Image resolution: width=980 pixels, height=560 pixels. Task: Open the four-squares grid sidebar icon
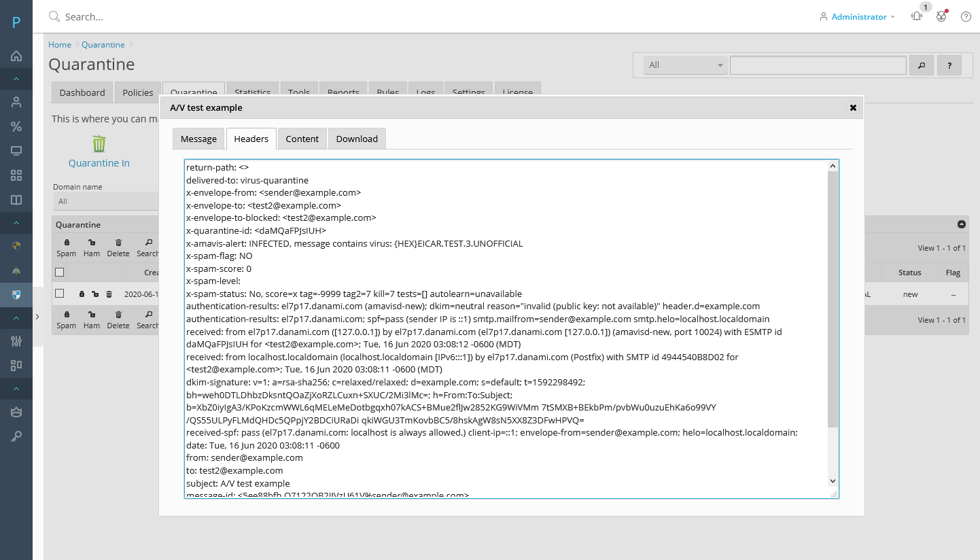(x=16, y=175)
